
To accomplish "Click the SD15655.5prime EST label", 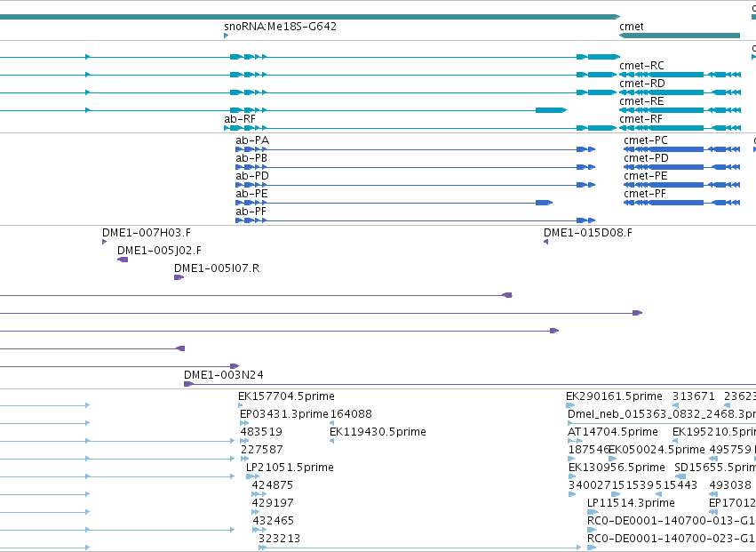I will click(715, 468).
